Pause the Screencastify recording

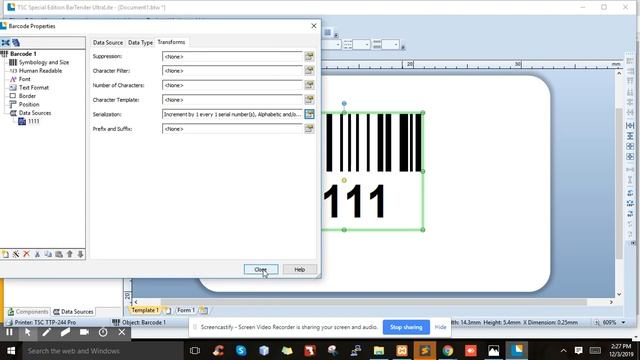pos(9,332)
